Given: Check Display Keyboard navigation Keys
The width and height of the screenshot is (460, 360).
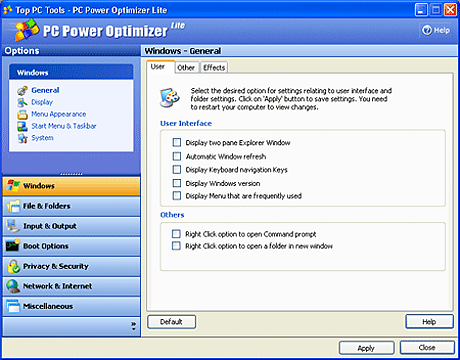Looking at the screenshot, I should [x=177, y=170].
